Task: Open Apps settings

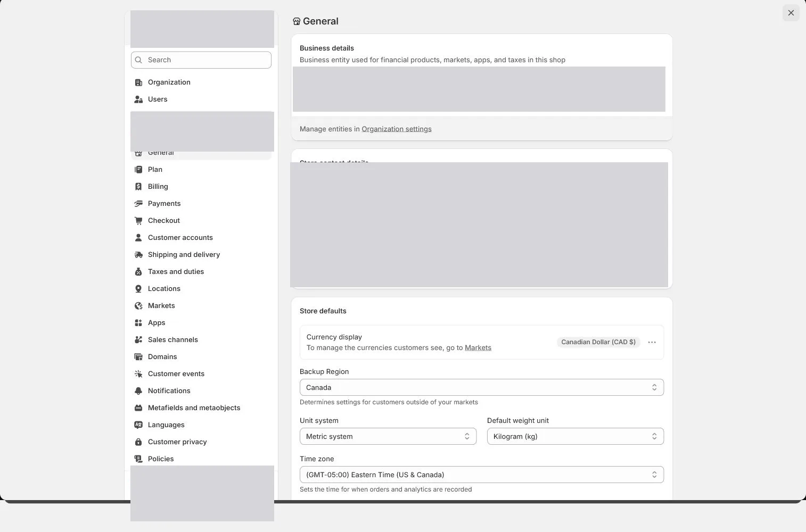Action: [x=201, y=323]
